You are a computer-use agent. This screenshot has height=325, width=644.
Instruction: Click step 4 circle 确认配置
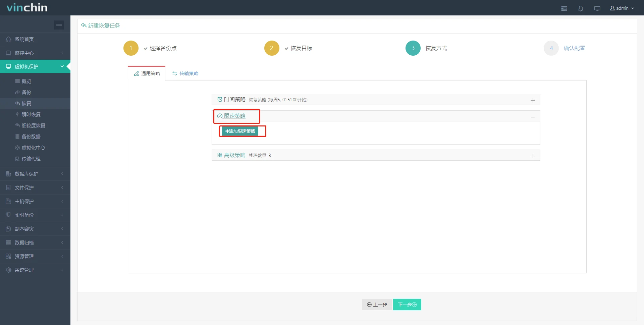551,48
